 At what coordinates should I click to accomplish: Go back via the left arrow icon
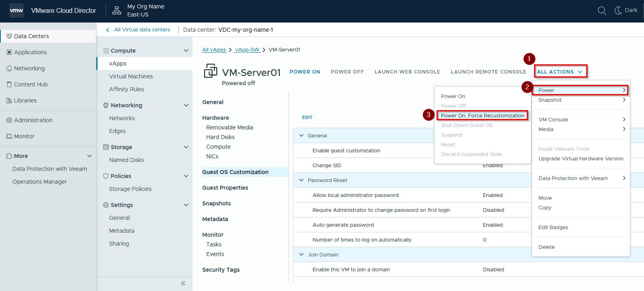[108, 30]
